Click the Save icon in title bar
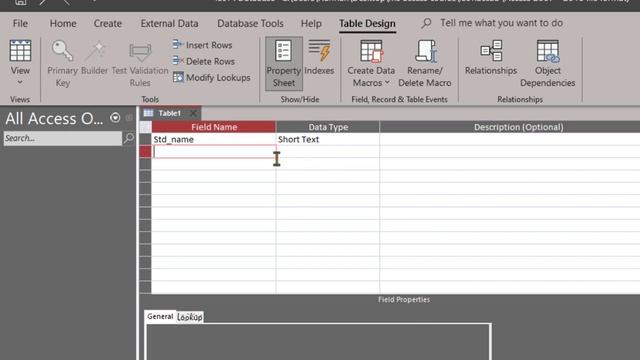This screenshot has height=360, width=640. 21,2
